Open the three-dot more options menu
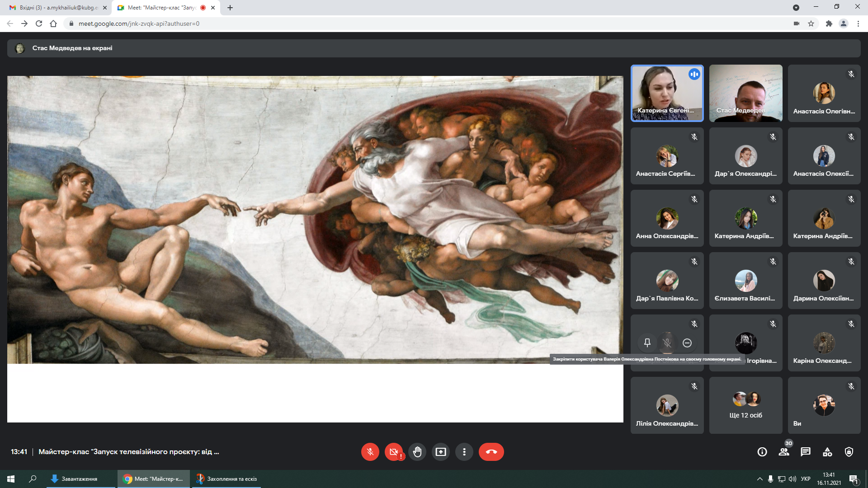This screenshot has height=488, width=868. click(464, 452)
